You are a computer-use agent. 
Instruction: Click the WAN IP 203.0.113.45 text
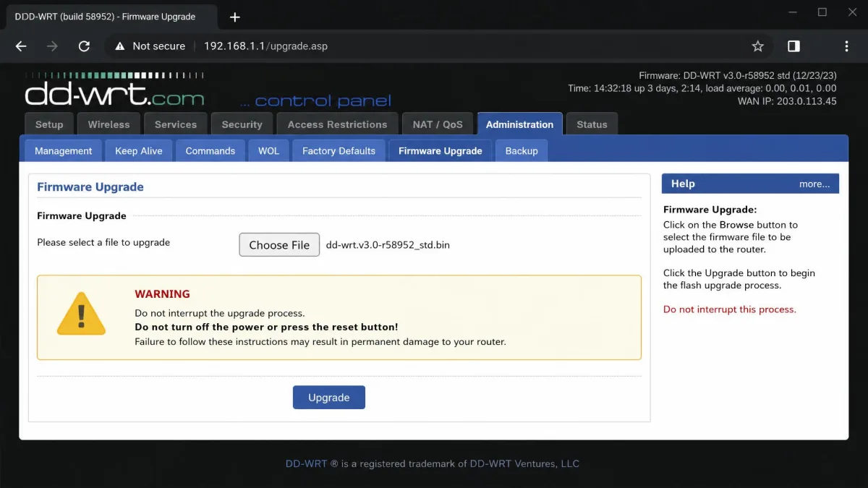tap(787, 101)
